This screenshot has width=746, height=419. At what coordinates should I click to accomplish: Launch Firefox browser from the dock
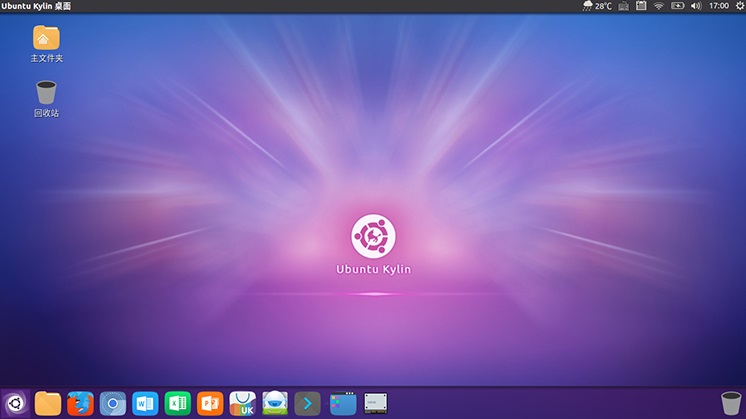(80, 403)
